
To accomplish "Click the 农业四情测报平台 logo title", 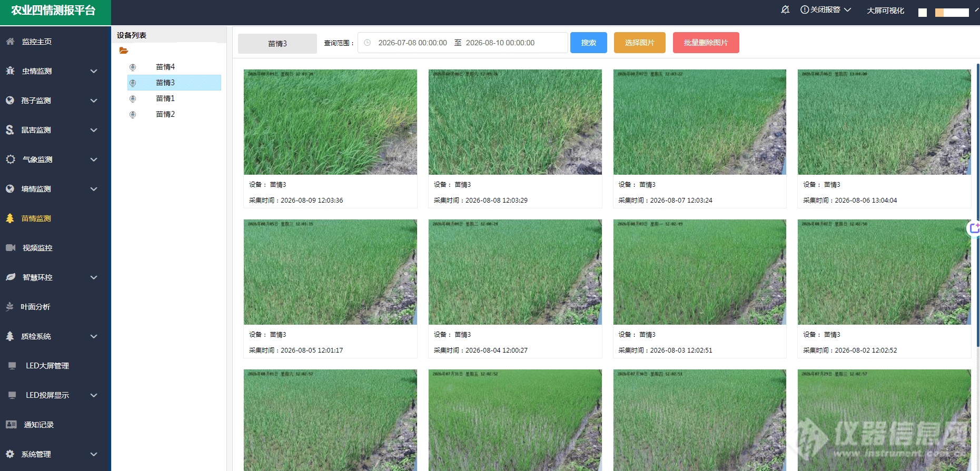I will [54, 11].
